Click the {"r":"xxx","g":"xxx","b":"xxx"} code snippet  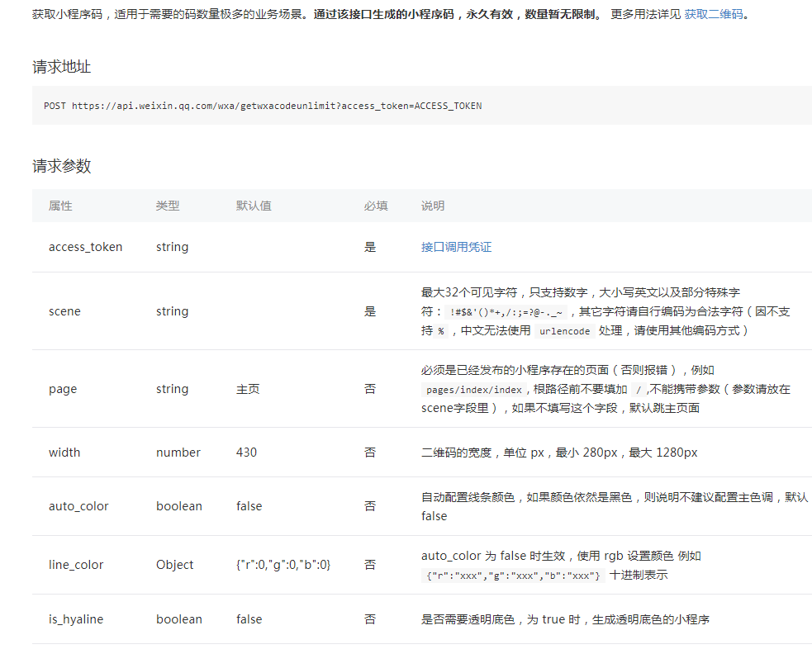pos(513,576)
